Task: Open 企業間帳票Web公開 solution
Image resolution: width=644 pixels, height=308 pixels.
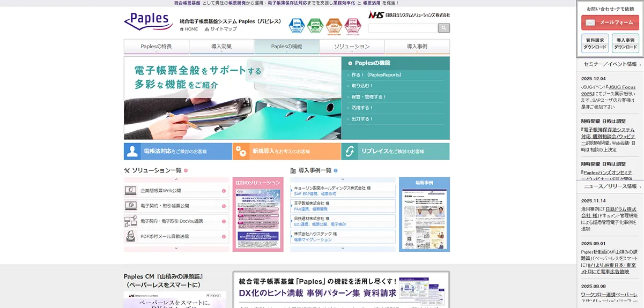Action: click(x=176, y=191)
